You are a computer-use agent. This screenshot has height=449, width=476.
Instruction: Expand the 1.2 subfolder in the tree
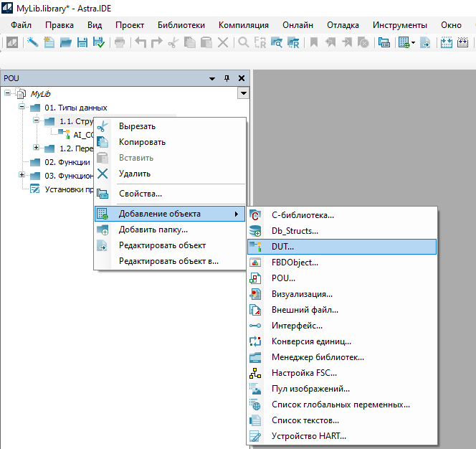point(37,148)
